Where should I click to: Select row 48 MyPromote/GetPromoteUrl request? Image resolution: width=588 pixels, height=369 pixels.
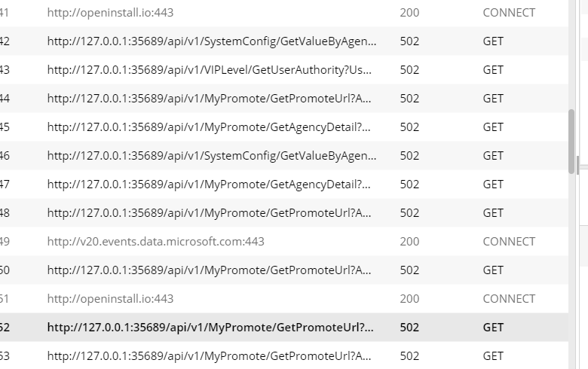(x=284, y=213)
